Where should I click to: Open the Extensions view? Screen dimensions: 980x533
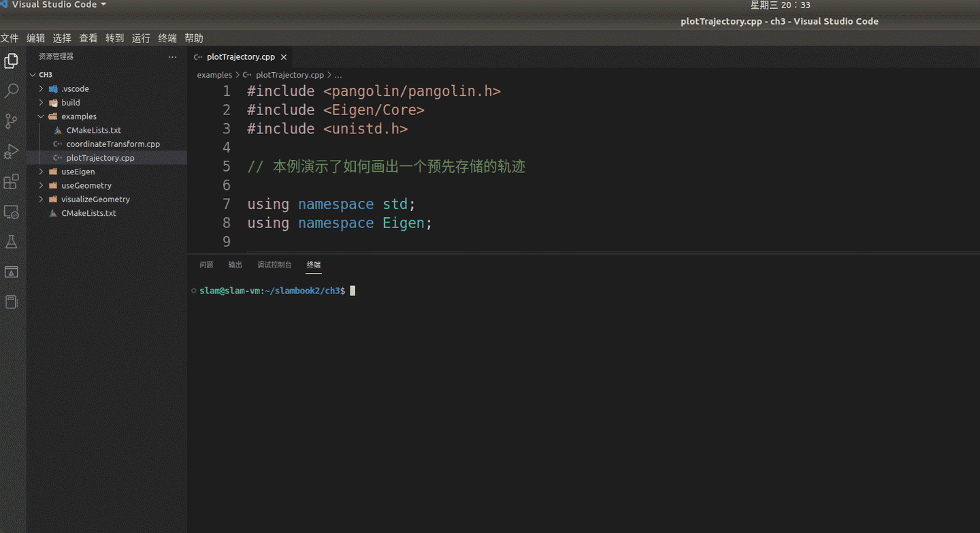pos(11,182)
